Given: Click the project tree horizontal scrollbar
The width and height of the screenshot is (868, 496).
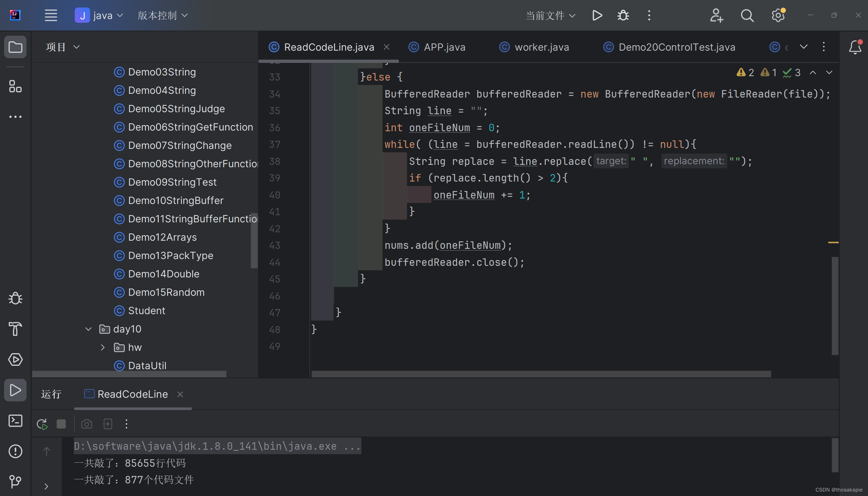Looking at the screenshot, I should [129, 374].
